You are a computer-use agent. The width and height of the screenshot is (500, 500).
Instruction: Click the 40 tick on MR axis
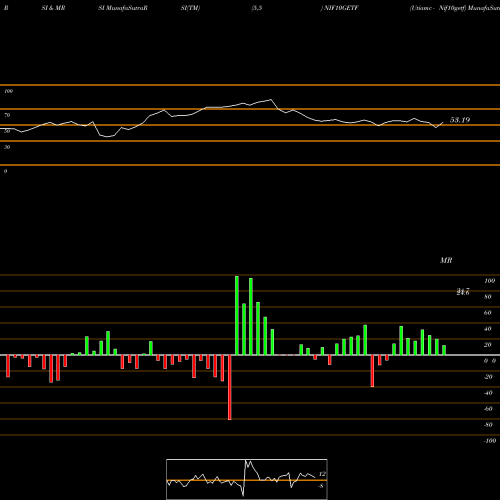pos(488,329)
